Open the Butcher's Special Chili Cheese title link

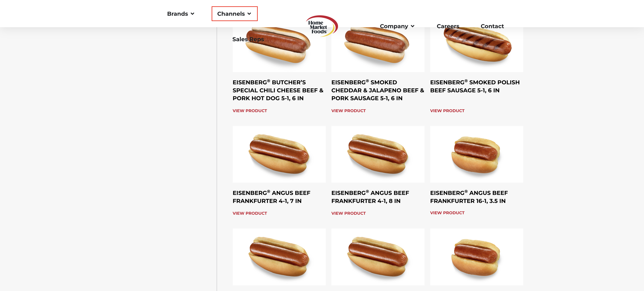pyautogui.click(x=278, y=90)
